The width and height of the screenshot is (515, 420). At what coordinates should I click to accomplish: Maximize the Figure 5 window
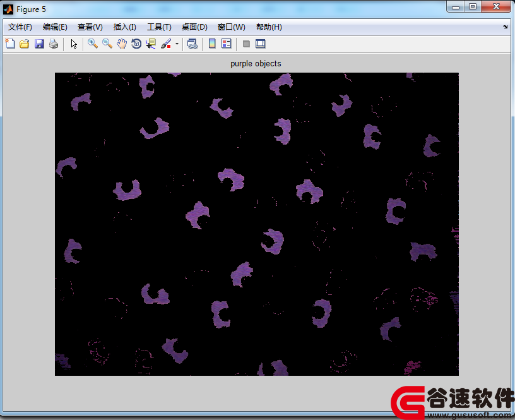click(x=473, y=7)
